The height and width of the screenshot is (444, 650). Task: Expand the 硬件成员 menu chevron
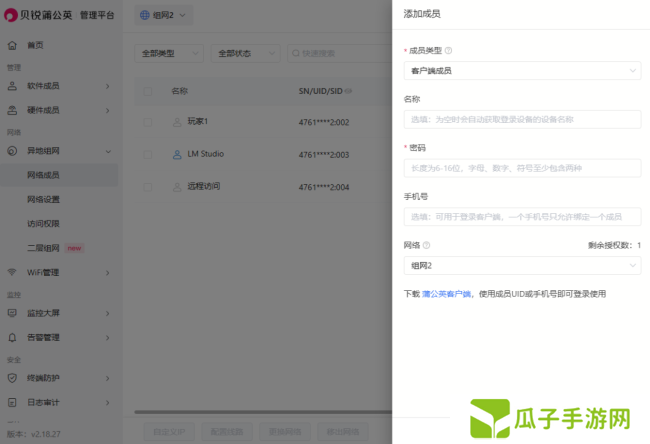(x=108, y=110)
